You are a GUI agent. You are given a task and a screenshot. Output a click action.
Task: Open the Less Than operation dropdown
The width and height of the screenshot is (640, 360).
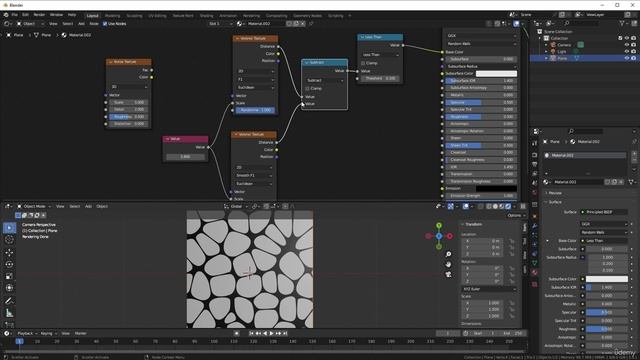coord(380,55)
